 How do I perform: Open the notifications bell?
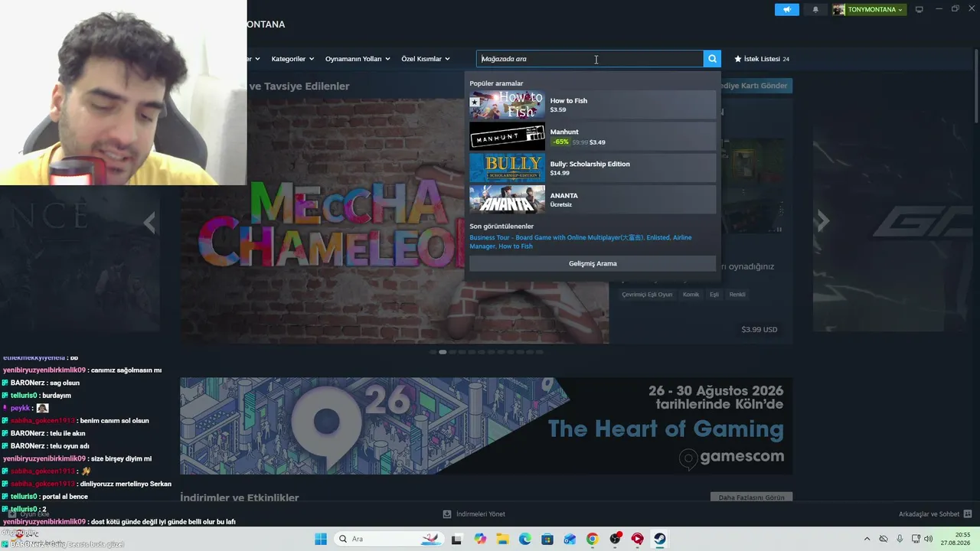[815, 9]
